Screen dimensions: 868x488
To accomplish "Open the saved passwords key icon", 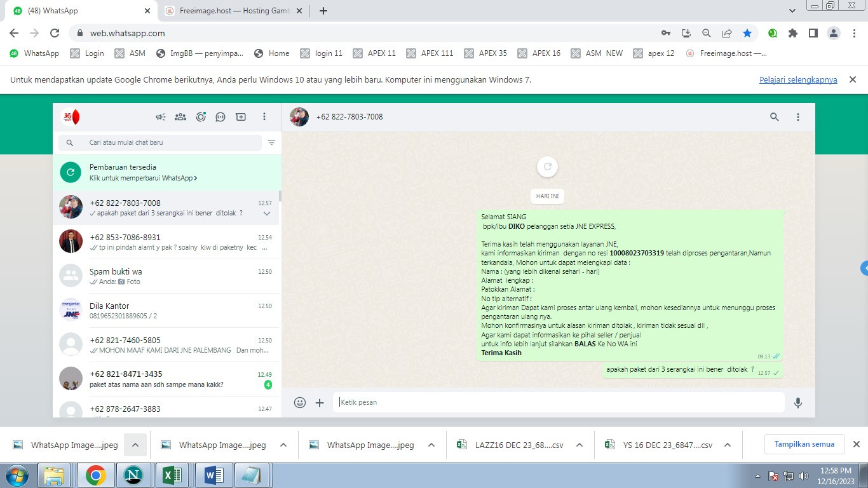I will coord(666,33).
